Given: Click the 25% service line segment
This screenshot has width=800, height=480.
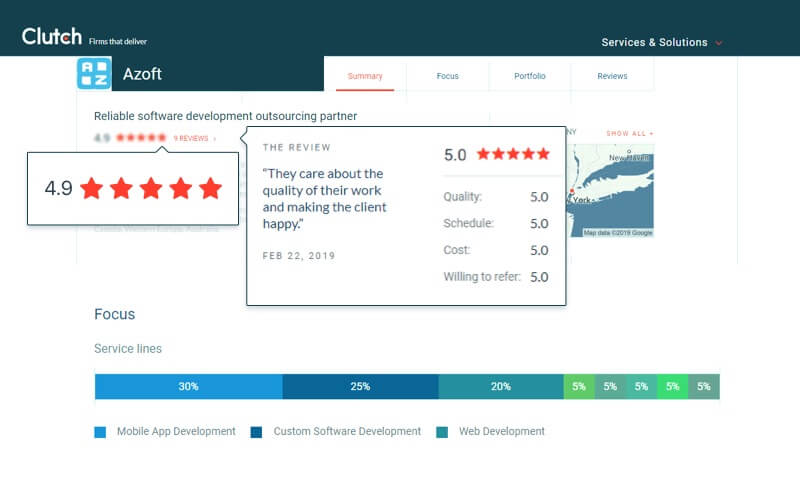Looking at the screenshot, I should (360, 387).
